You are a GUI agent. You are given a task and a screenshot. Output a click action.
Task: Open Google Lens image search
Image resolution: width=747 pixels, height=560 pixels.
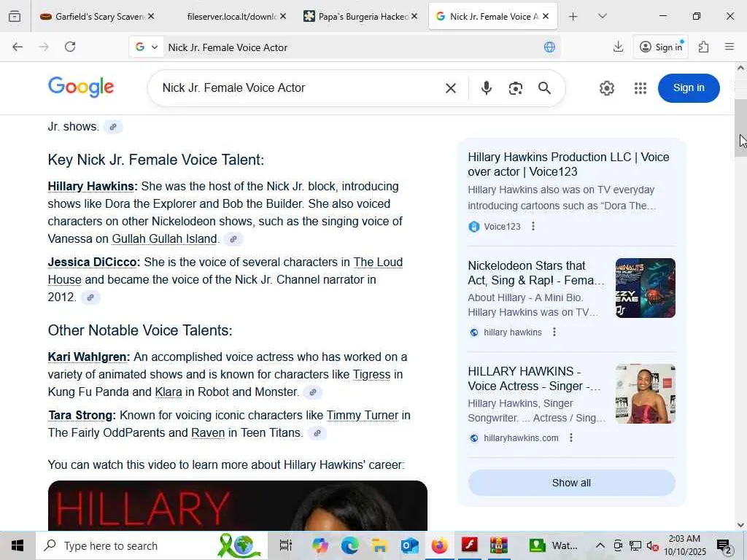[516, 88]
